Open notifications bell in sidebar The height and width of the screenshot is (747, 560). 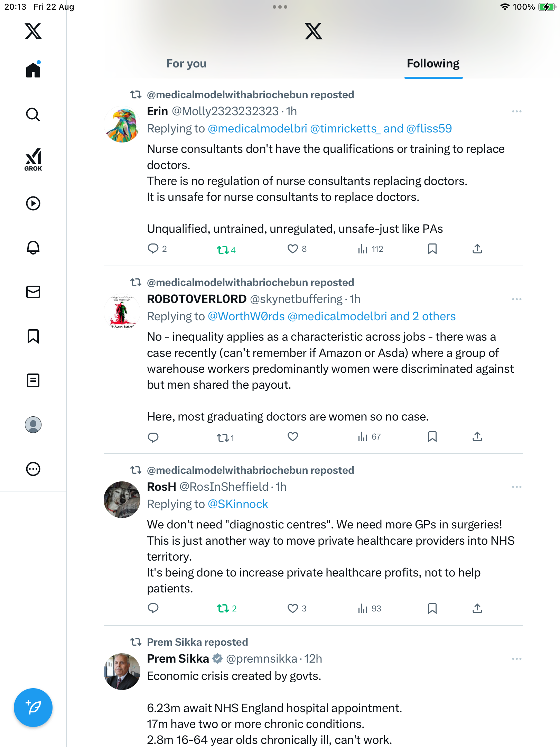[x=33, y=248]
